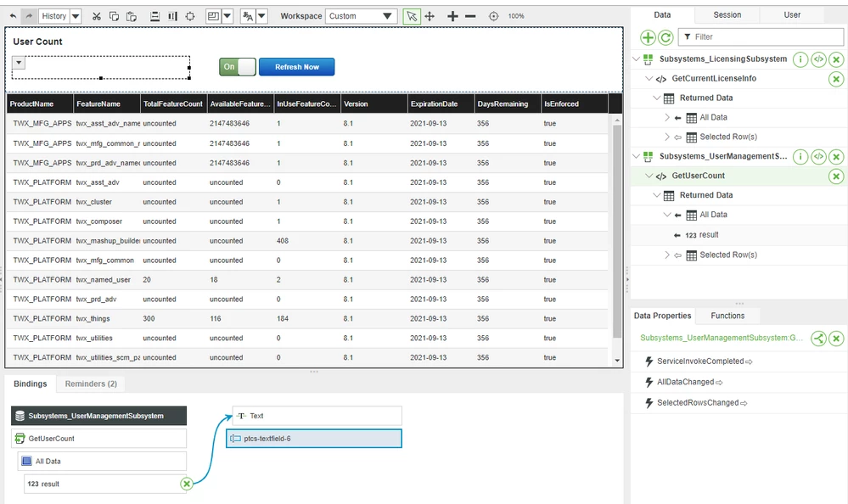Click the zoom out minus icon
The width and height of the screenshot is (848, 504).
(470, 16)
